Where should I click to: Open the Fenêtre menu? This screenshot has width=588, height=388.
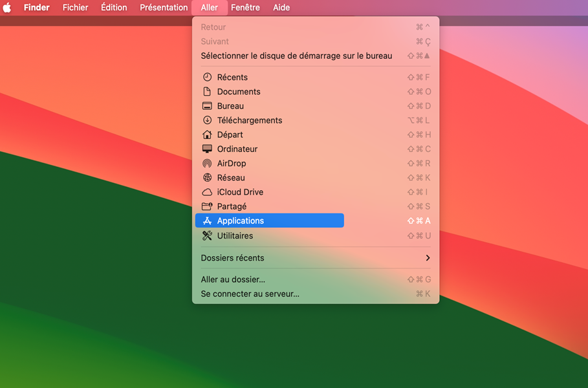coord(245,8)
